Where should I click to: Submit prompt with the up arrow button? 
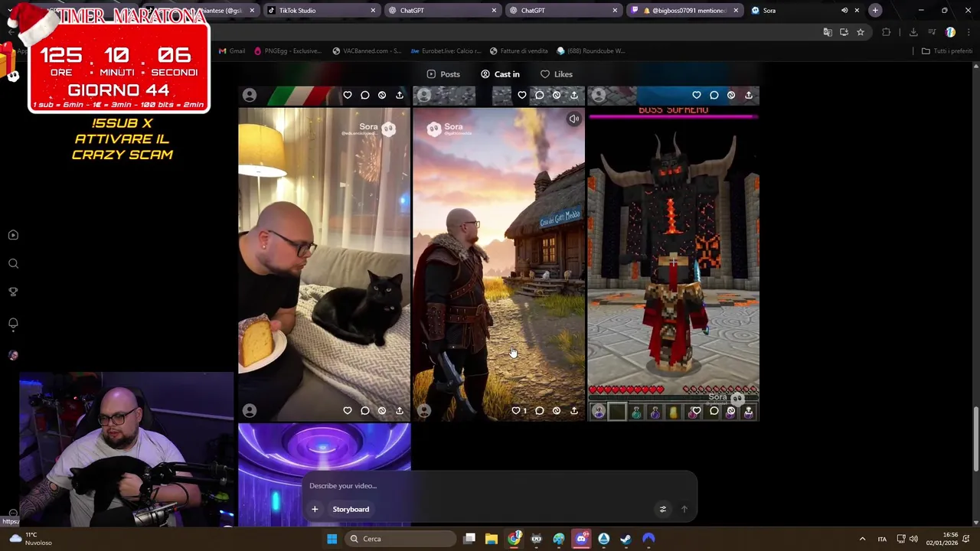pyautogui.click(x=684, y=510)
